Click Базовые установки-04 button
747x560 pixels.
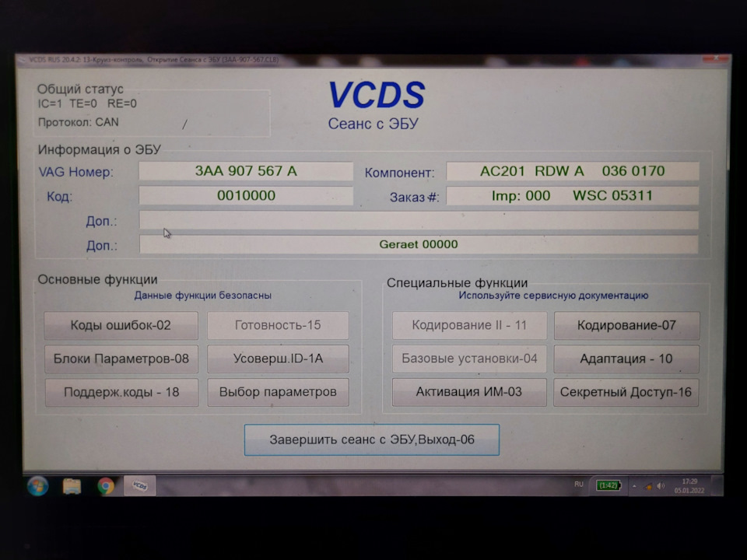(x=469, y=359)
